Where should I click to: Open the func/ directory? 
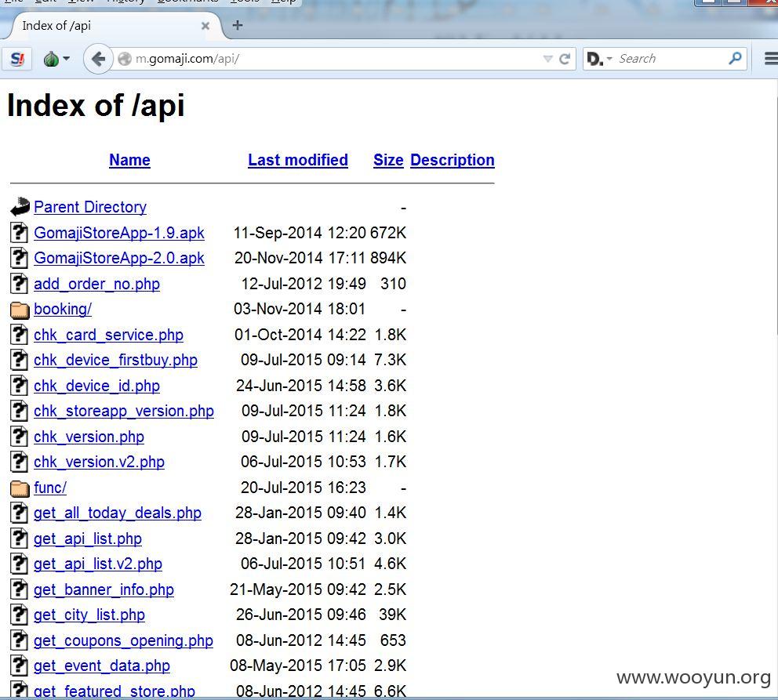point(50,488)
